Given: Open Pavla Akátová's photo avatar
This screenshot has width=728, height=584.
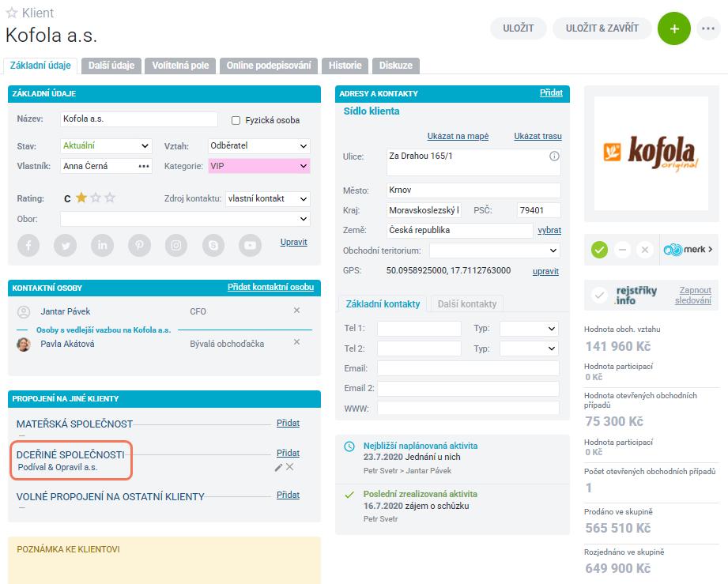Looking at the screenshot, I should (x=24, y=344).
